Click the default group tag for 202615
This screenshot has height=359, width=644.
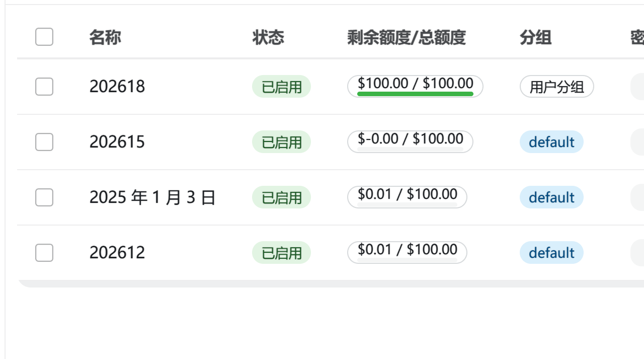click(x=551, y=142)
